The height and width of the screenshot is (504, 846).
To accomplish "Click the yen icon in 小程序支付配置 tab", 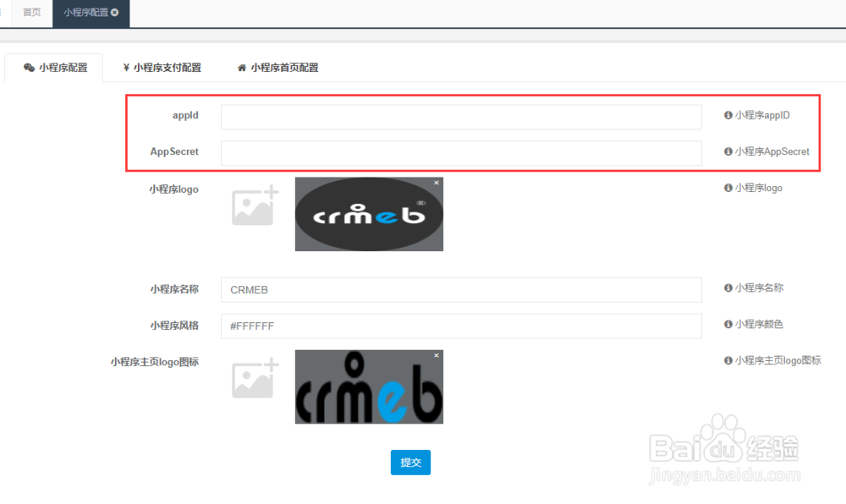I will click(x=126, y=68).
